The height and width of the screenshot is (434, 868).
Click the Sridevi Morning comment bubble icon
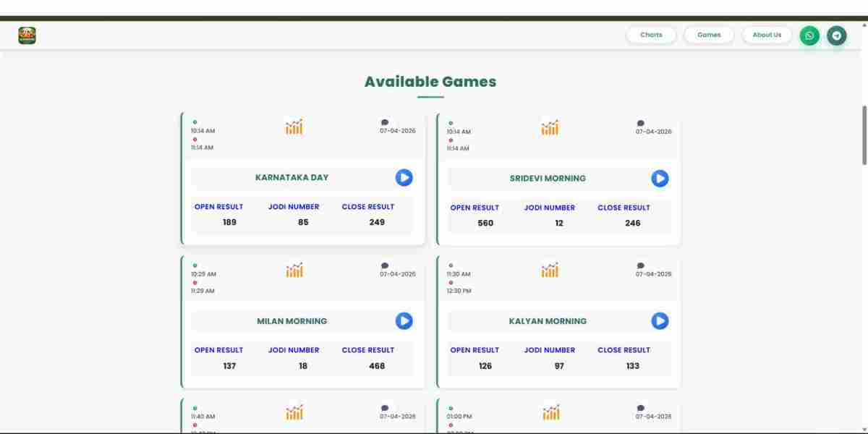641,123
